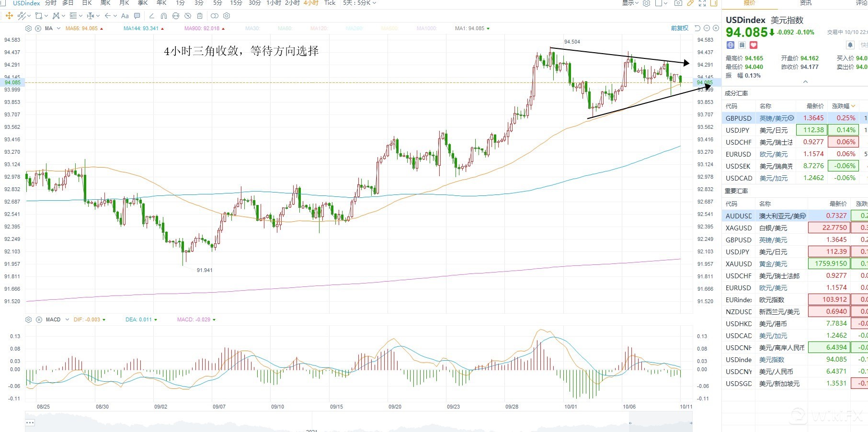868x432 pixels.
Task: Hide all drawings with the eye-slash icon
Action: (x=188, y=16)
